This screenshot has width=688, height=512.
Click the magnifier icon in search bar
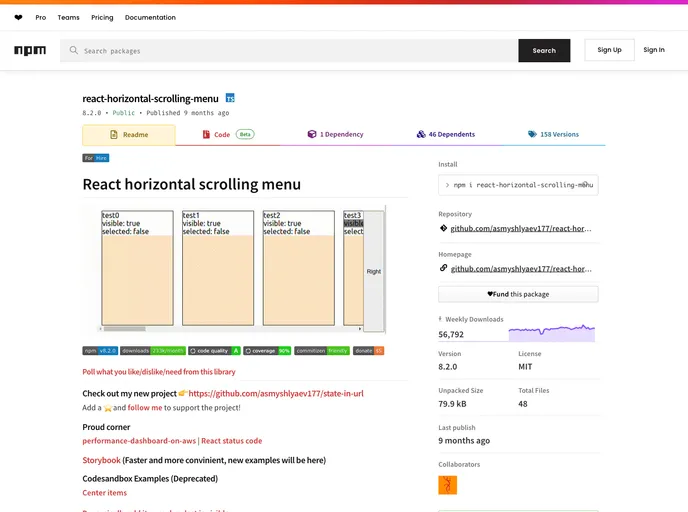[74, 50]
